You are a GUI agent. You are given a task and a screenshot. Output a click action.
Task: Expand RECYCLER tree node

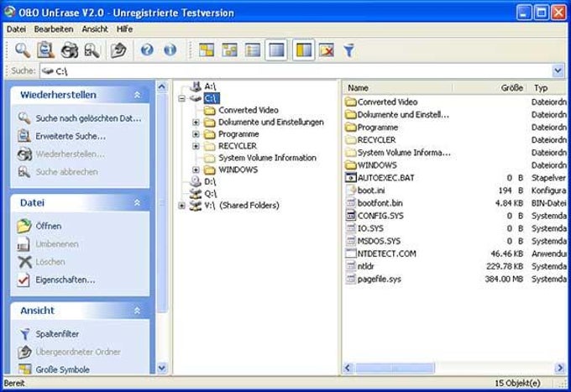click(196, 146)
